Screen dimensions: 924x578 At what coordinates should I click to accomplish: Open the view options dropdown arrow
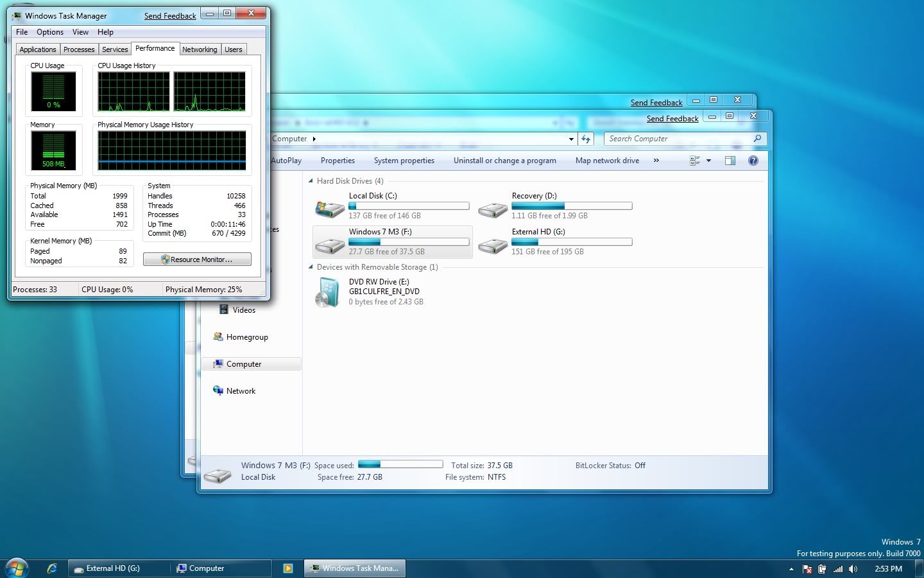pyautogui.click(x=708, y=161)
